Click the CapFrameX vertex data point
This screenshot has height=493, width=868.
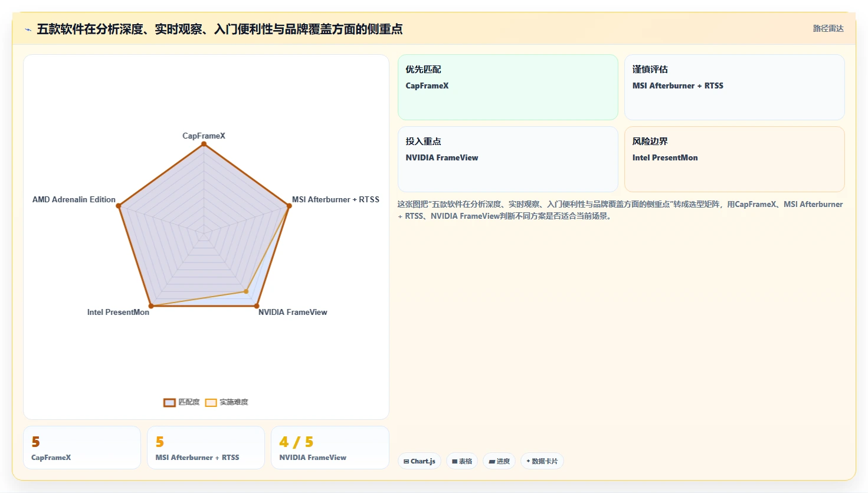coord(204,143)
